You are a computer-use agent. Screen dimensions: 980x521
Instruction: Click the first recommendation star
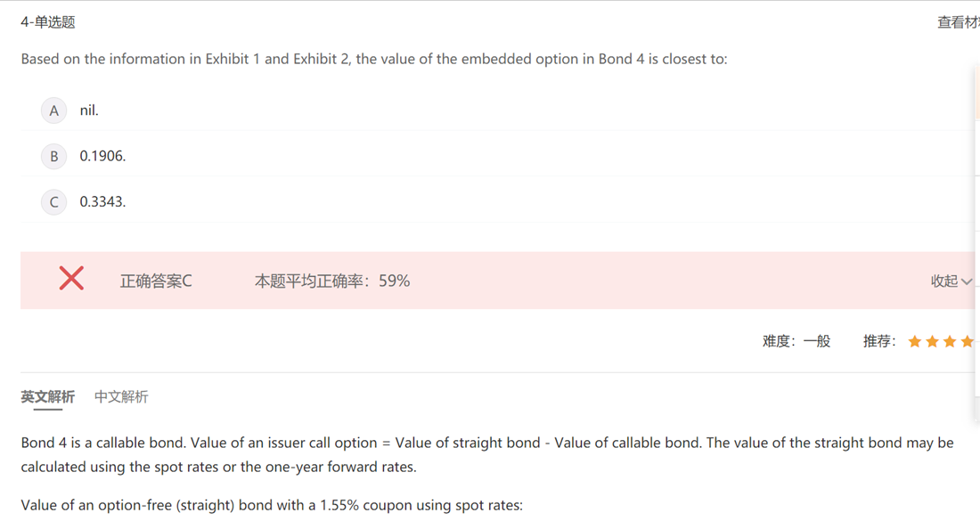[914, 341]
